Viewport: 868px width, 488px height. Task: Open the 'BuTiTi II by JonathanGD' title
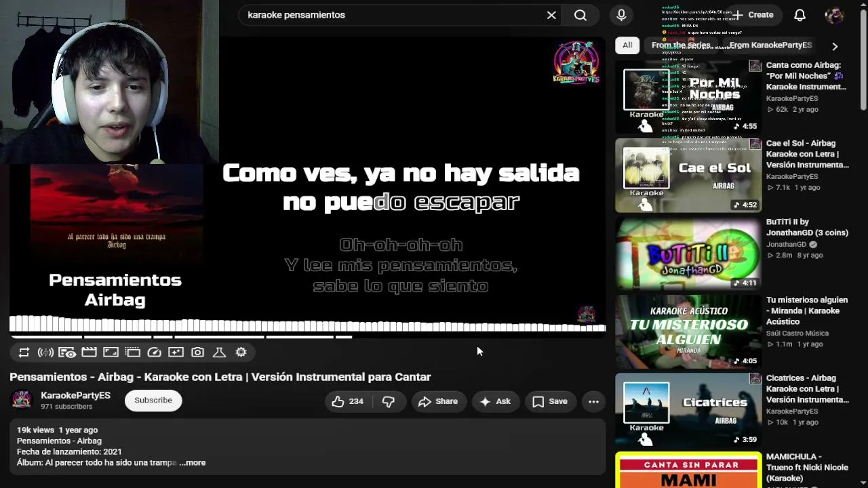click(x=807, y=227)
